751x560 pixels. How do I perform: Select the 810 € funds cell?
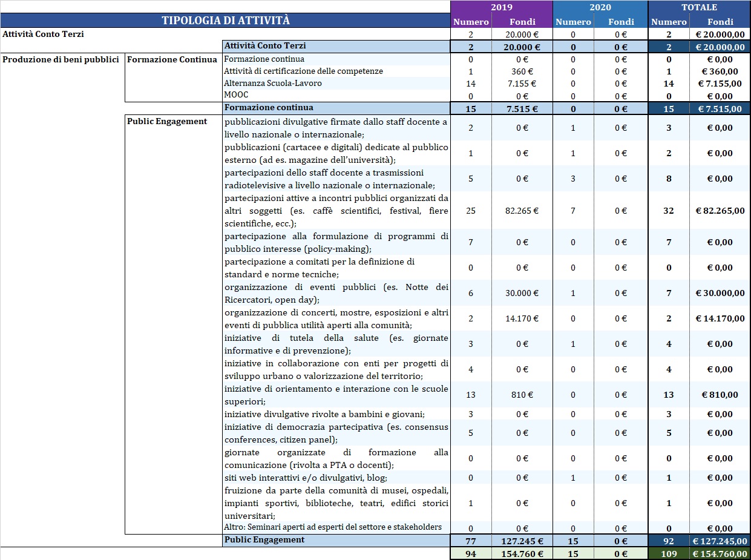click(x=522, y=395)
